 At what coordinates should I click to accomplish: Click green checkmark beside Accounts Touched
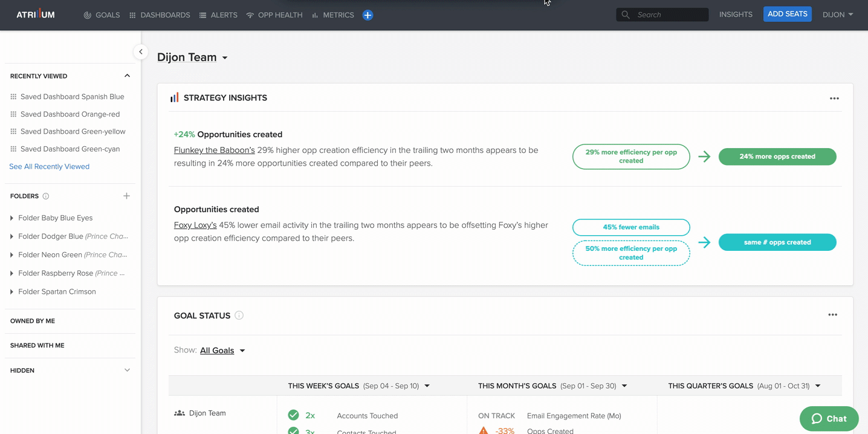pos(293,415)
